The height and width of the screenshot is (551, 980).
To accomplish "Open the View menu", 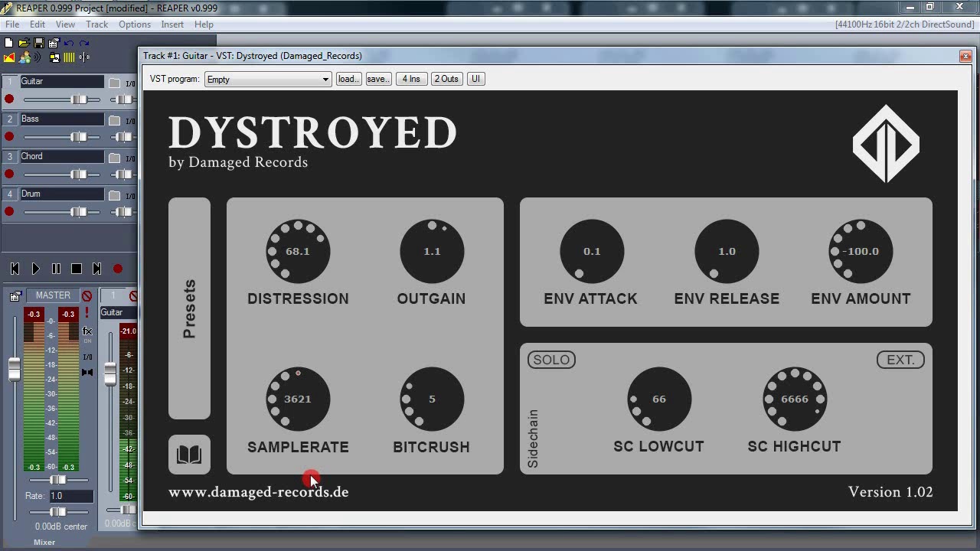I will tap(65, 24).
